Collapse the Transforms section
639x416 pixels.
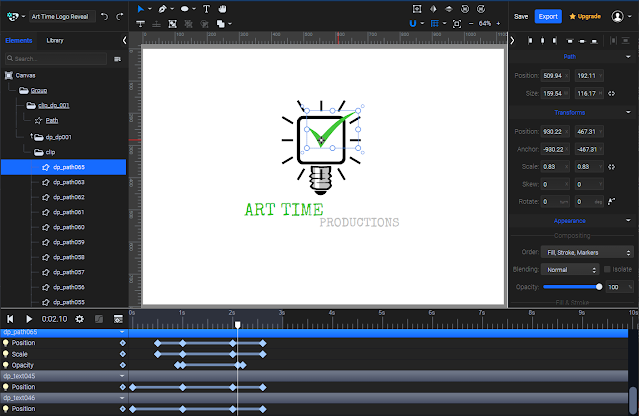coord(628,112)
